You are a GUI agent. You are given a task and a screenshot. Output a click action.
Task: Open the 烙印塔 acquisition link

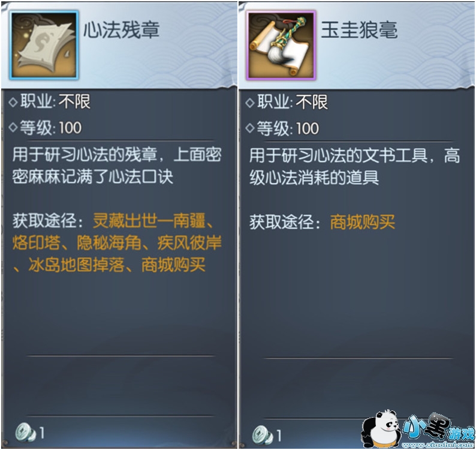coord(36,243)
